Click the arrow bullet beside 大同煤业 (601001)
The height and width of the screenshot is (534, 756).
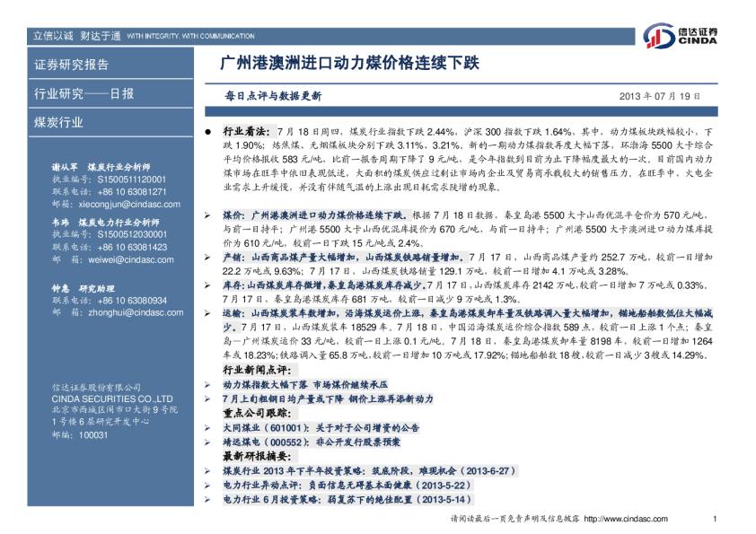click(207, 428)
